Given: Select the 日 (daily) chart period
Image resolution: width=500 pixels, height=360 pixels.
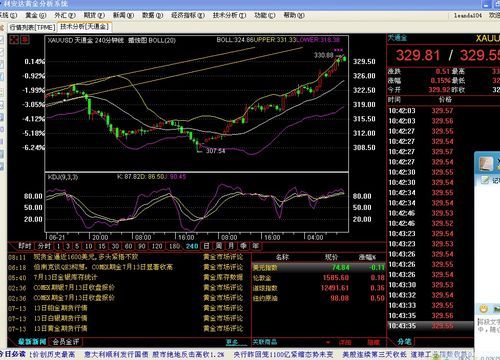Looking at the screenshot, I should pos(207,246).
